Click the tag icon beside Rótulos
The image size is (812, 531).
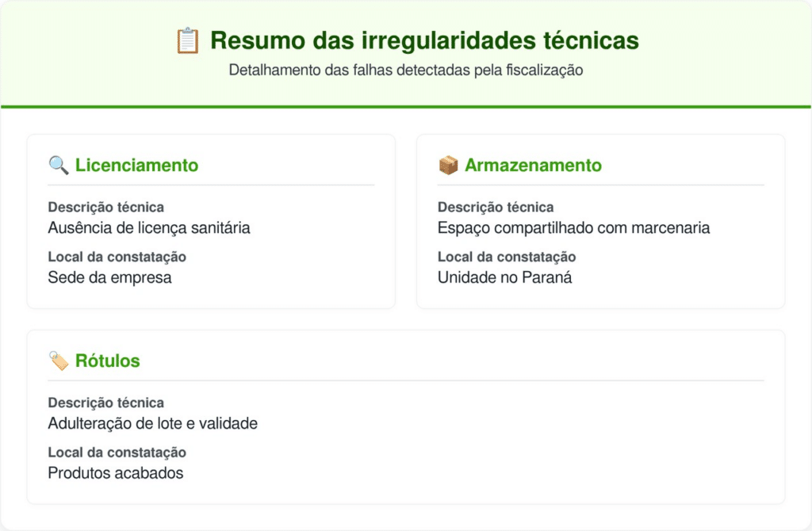[x=59, y=361]
